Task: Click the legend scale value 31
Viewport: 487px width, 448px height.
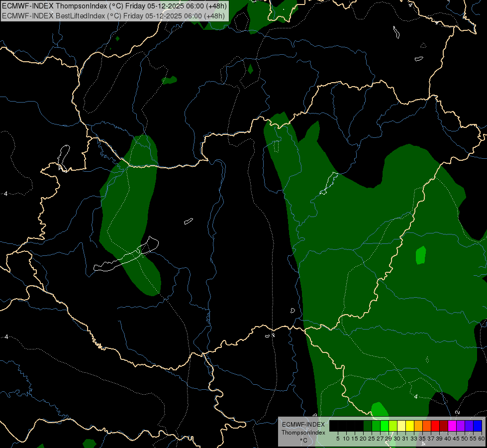Action: click(x=405, y=439)
